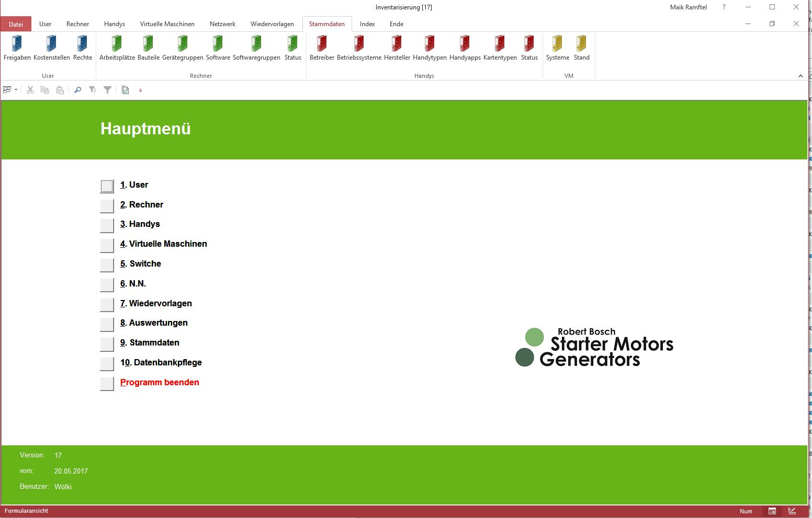
Task: Open Status in the Rechner group
Action: (x=292, y=48)
